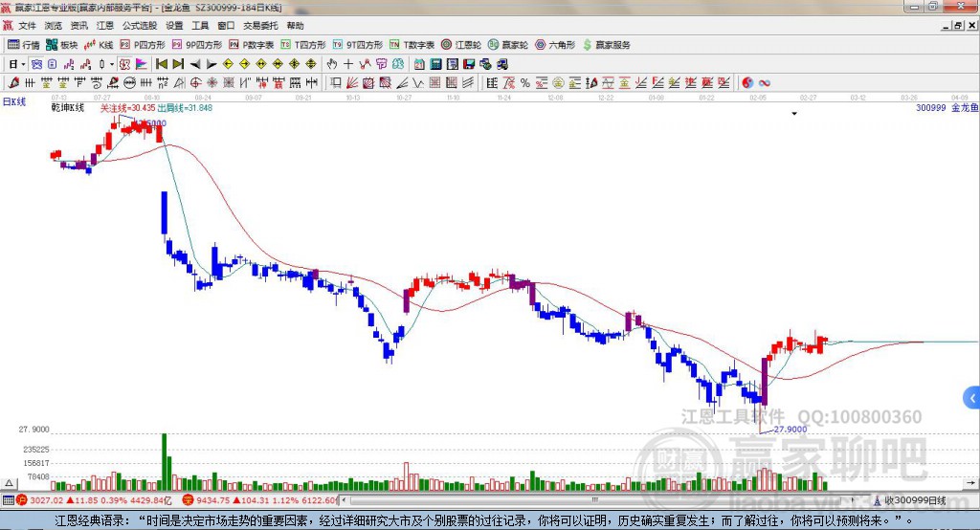Expand the candlestick style dropdown arrow
980x530 pixels.
112,64
